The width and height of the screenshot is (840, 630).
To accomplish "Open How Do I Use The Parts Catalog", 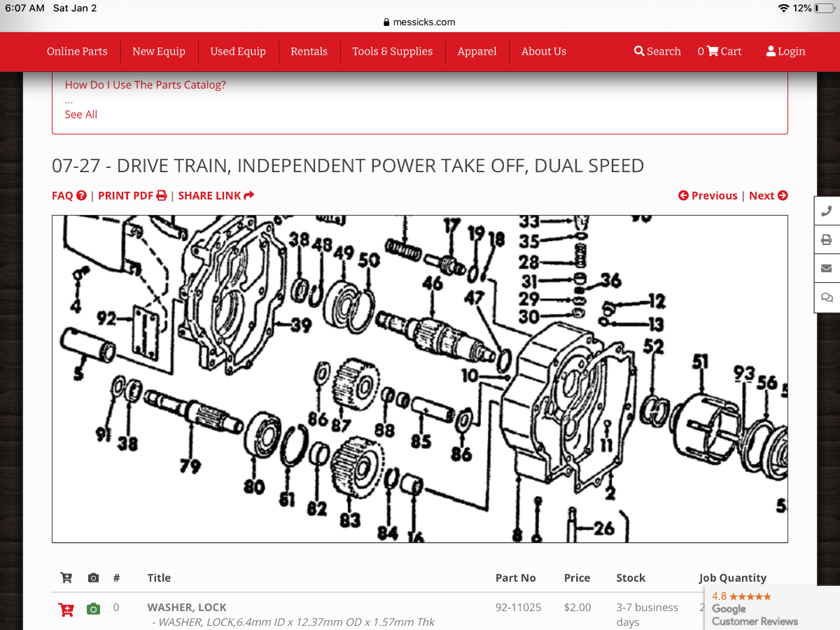I will (145, 85).
